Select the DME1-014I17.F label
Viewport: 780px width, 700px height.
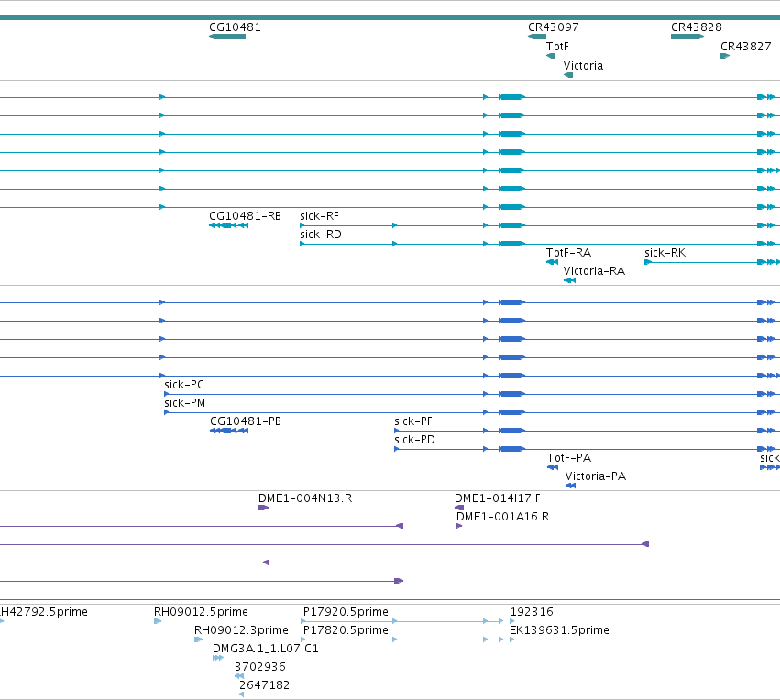498,498
